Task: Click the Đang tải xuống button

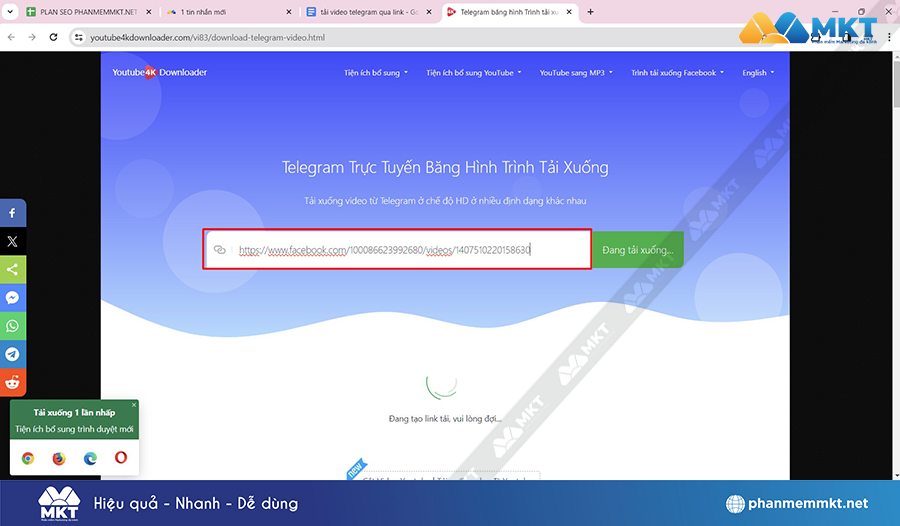Action: point(638,250)
